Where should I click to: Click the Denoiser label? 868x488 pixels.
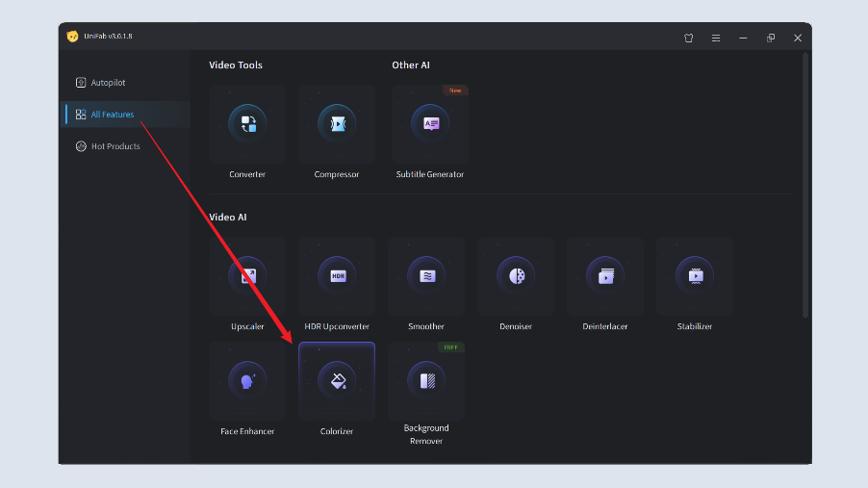[516, 326]
